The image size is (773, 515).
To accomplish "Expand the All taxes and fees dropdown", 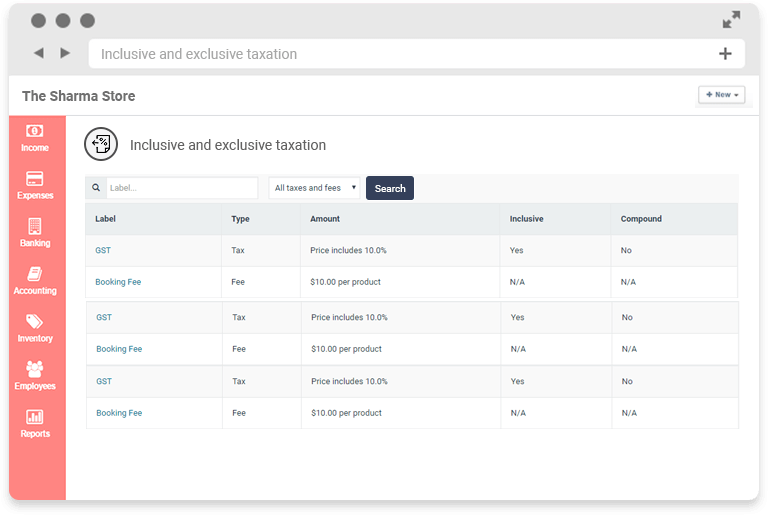I will 314,188.
